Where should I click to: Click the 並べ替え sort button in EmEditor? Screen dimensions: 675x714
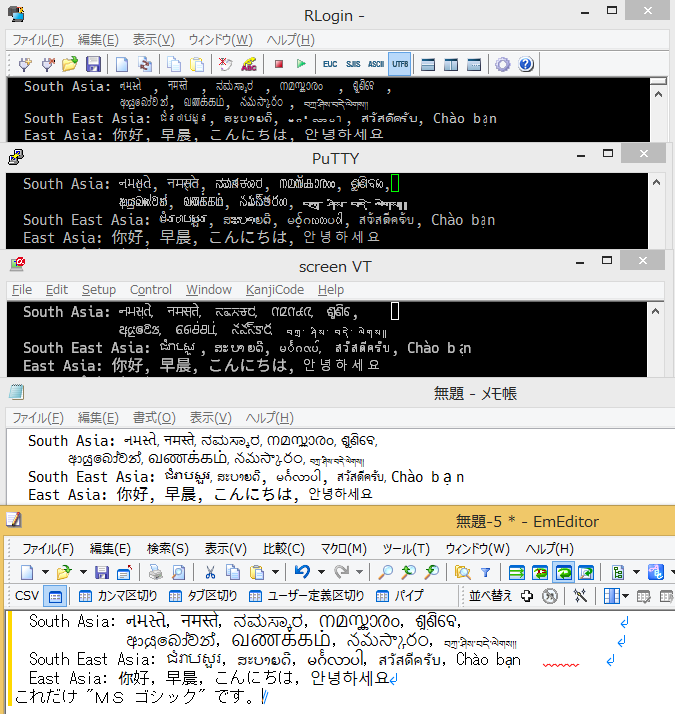(x=490, y=596)
